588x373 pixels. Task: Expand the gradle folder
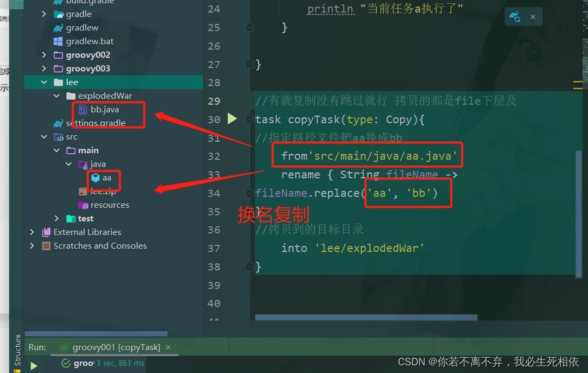click(44, 14)
